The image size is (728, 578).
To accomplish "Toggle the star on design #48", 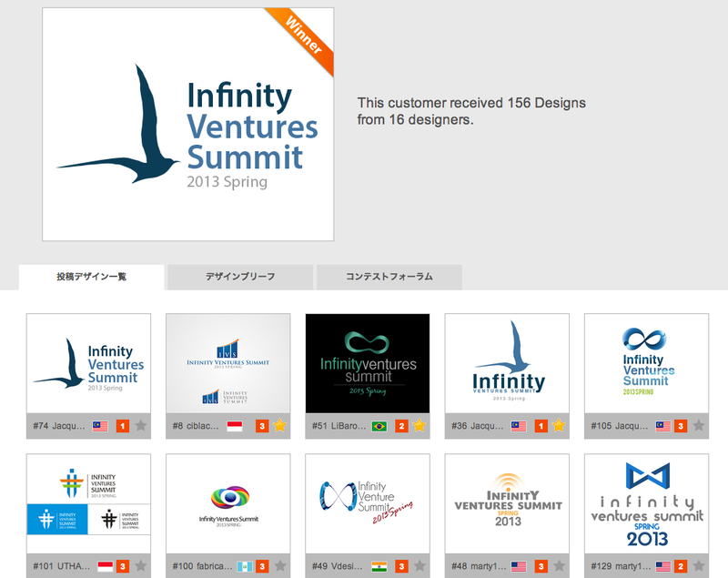I will [559, 566].
